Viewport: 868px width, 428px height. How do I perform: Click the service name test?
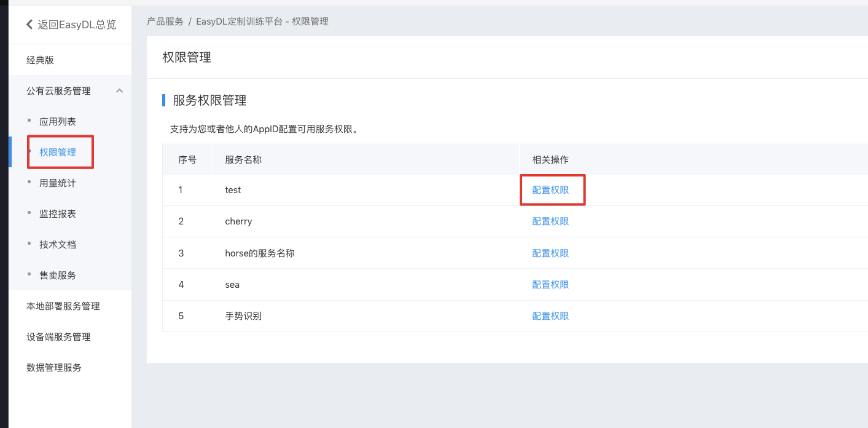click(x=233, y=190)
